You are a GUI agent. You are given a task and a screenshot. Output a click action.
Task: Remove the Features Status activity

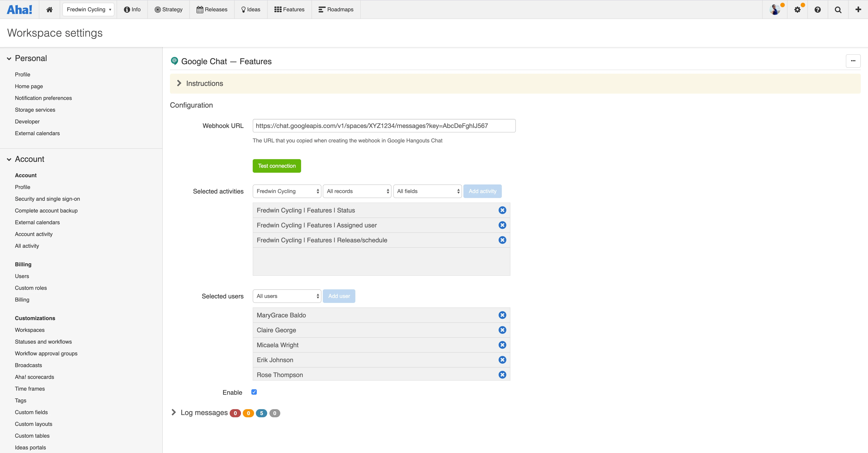click(502, 210)
